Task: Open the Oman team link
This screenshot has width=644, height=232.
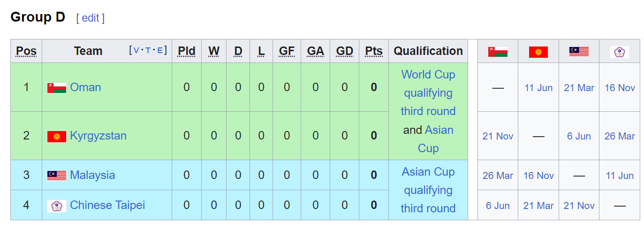Action: 85,87
